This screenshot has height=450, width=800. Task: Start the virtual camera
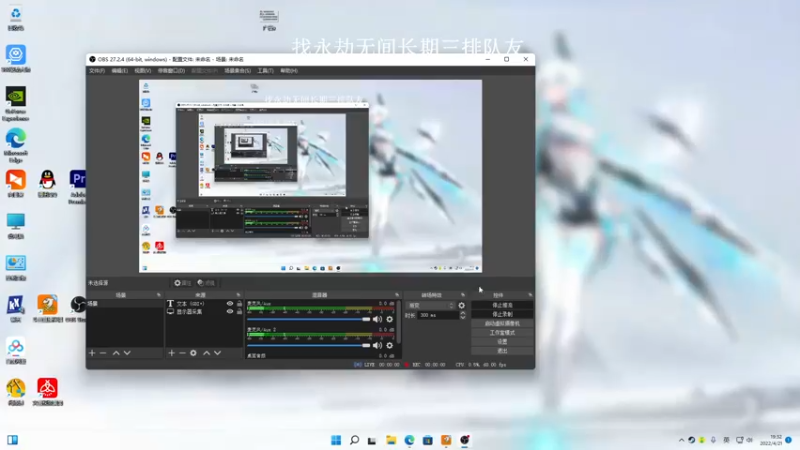click(503, 323)
